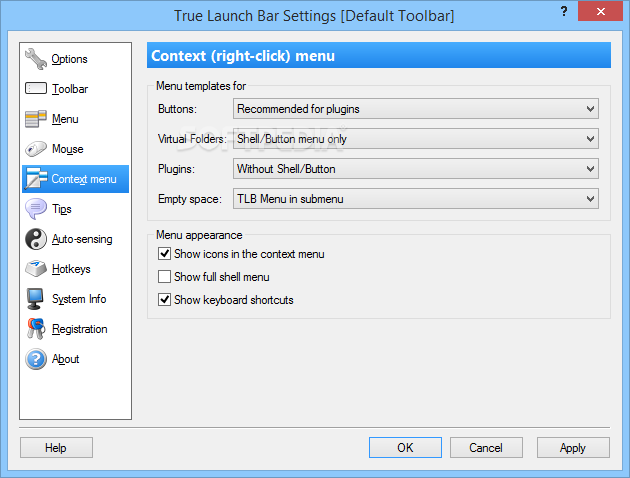Click the Context menu sidebar icon
This screenshot has width=630, height=478.
pyautogui.click(x=36, y=179)
